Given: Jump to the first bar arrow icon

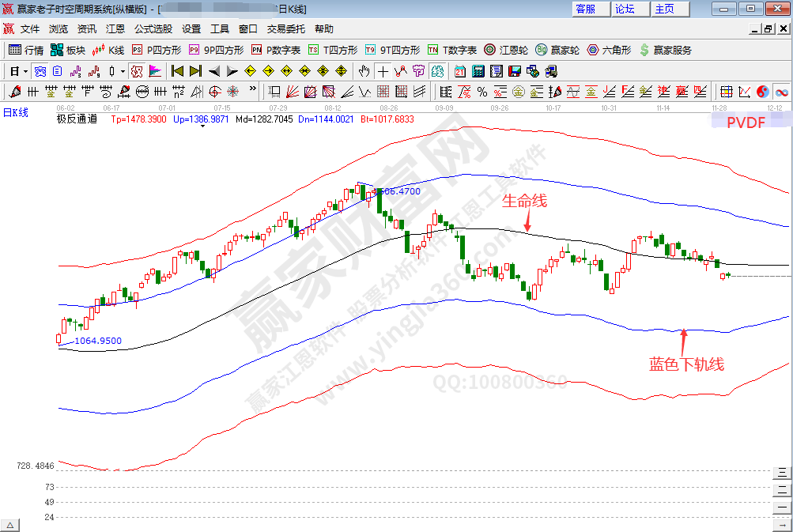Looking at the screenshot, I should [x=177, y=71].
